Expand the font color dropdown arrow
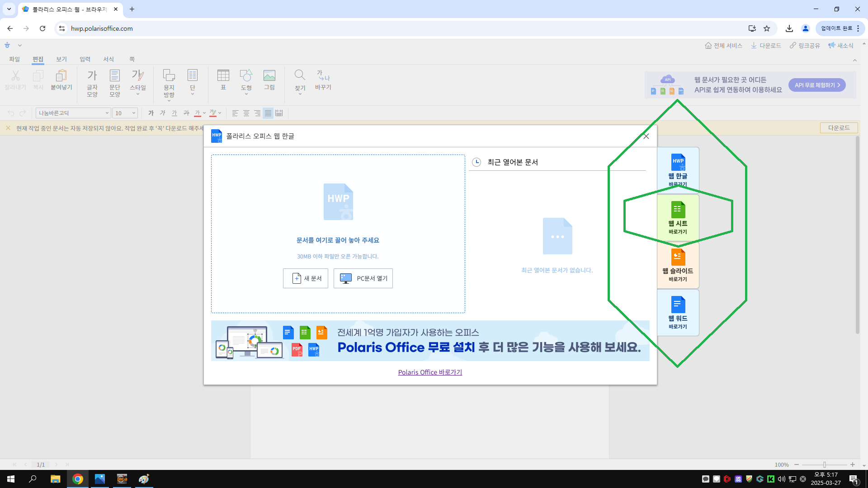 point(204,113)
